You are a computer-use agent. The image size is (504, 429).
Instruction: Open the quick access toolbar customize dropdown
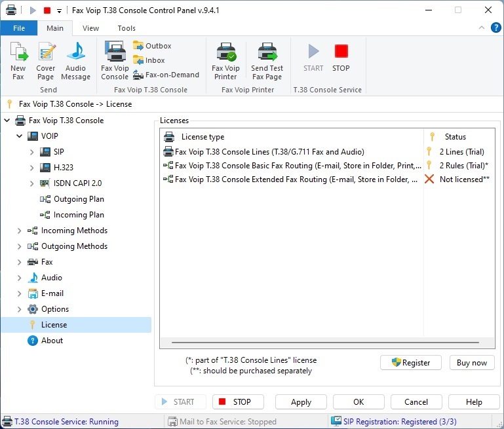(x=59, y=11)
